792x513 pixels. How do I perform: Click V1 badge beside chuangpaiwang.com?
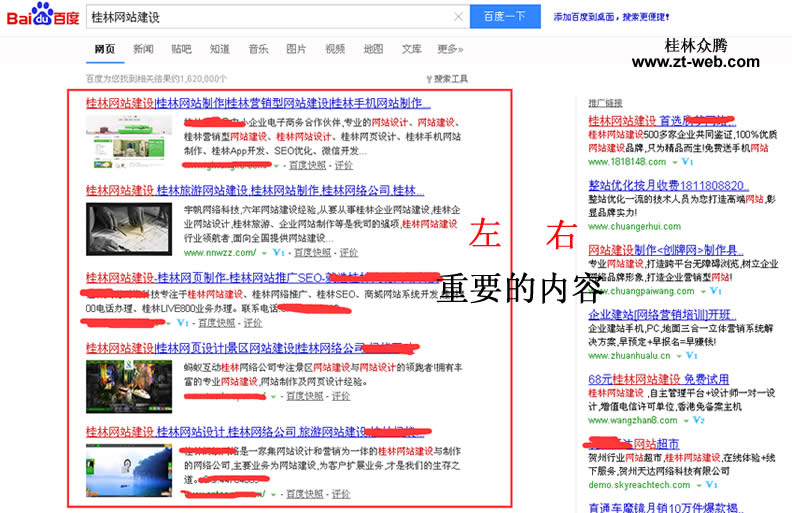(716, 291)
